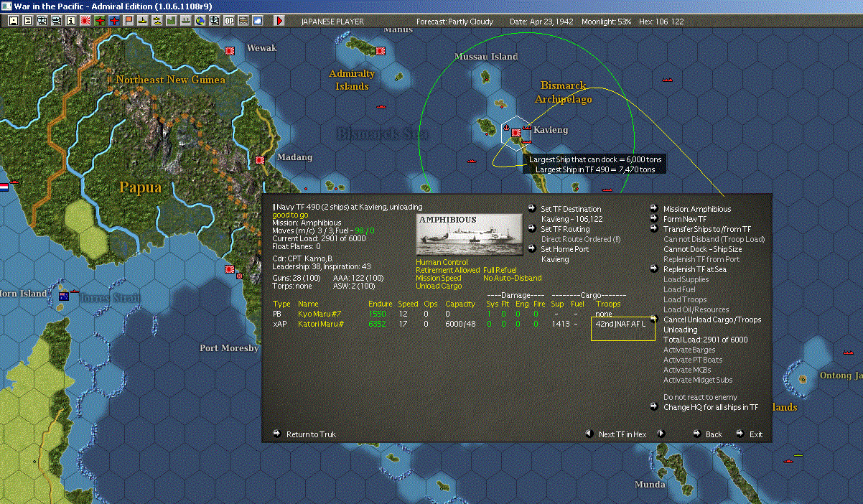Click the crosshair globe toolbar icon
The width and height of the screenshot is (863, 504).
tap(214, 21)
